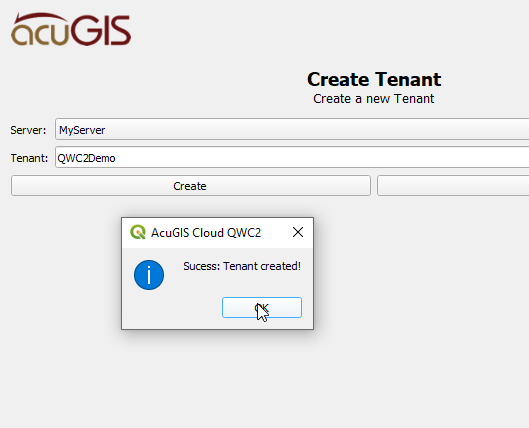The height and width of the screenshot is (428, 529).
Task: Click the Create button
Action: (x=191, y=186)
